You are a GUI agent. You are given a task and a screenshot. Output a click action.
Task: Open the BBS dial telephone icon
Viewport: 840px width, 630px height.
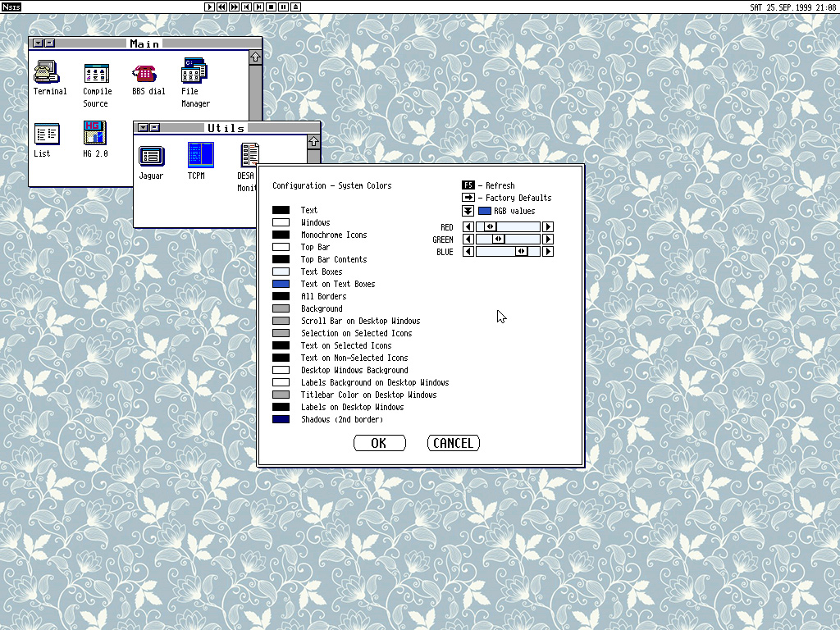(145, 72)
